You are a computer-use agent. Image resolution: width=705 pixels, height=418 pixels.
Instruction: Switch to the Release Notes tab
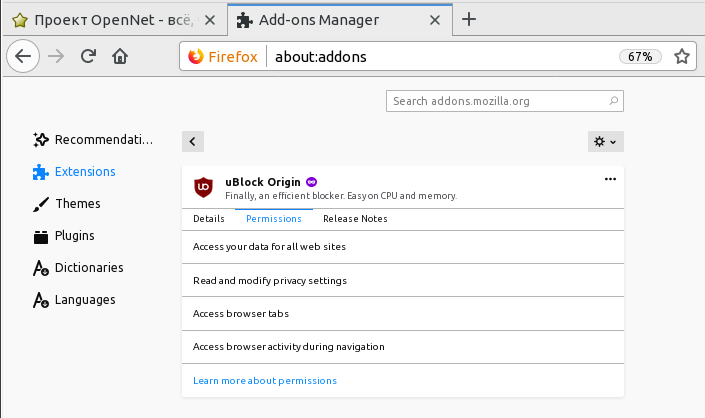click(x=355, y=219)
